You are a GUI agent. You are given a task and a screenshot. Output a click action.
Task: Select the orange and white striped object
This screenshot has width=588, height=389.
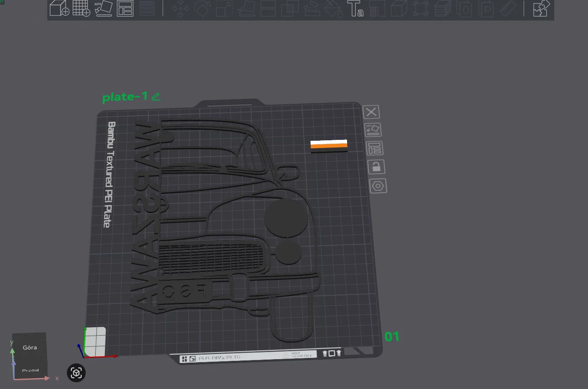click(329, 146)
